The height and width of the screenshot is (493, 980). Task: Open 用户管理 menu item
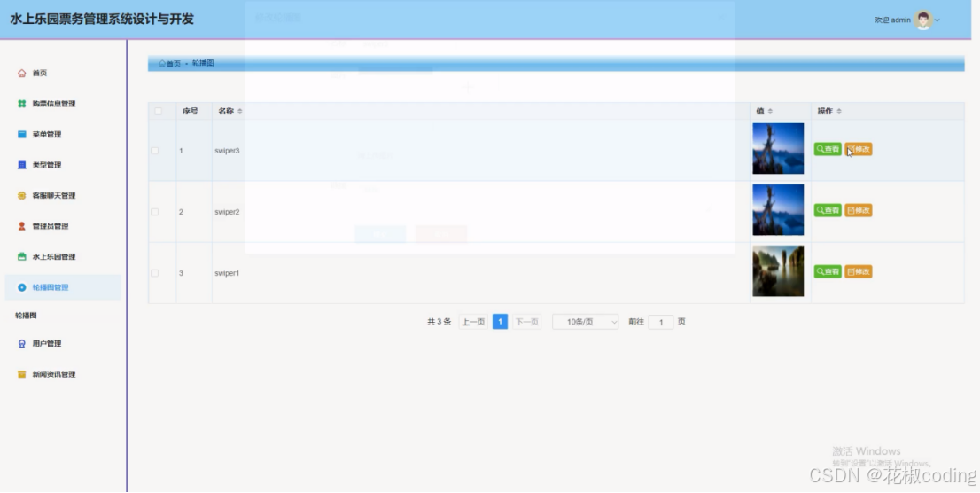point(63,344)
